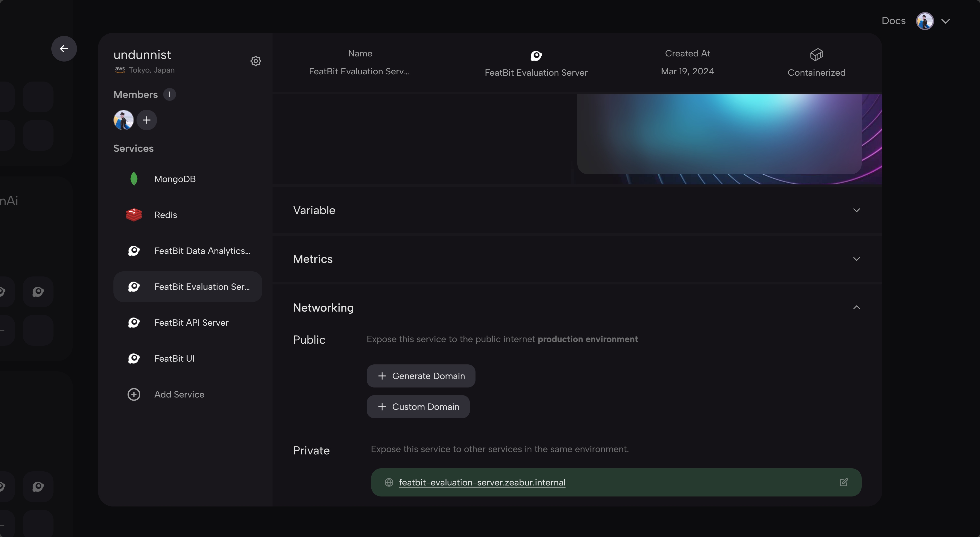Click the Mar 19, 2024 creation date
Screen dimensions: 980x537
pyautogui.click(x=687, y=72)
